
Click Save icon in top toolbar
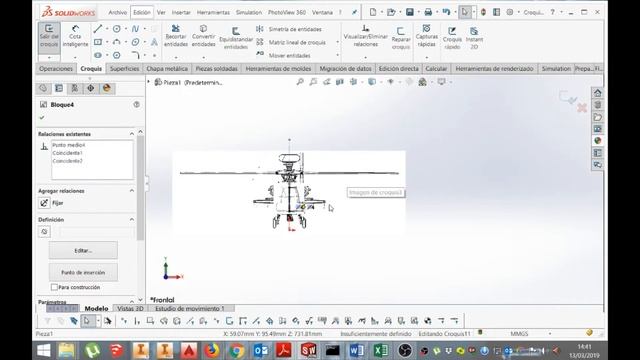pyautogui.click(x=410, y=12)
